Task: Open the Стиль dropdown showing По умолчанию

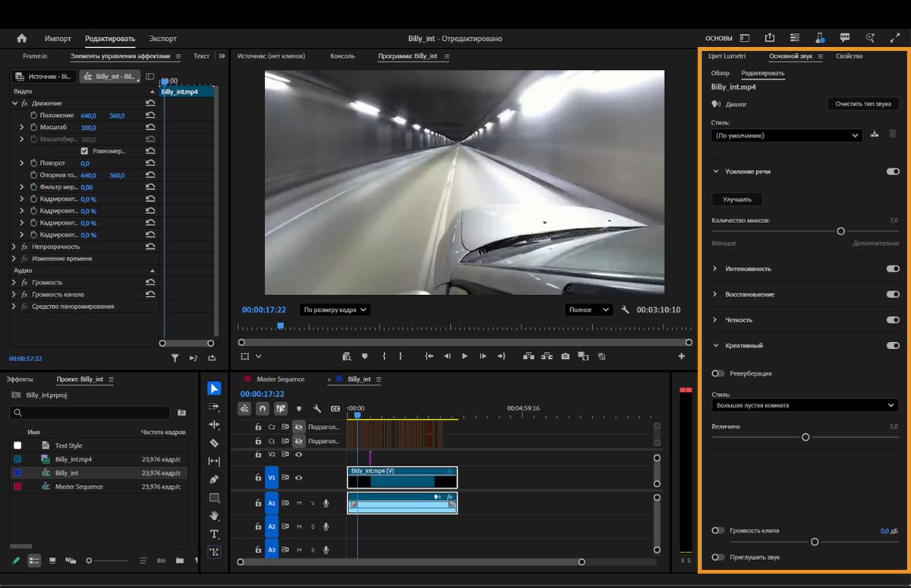Action: tap(786, 135)
